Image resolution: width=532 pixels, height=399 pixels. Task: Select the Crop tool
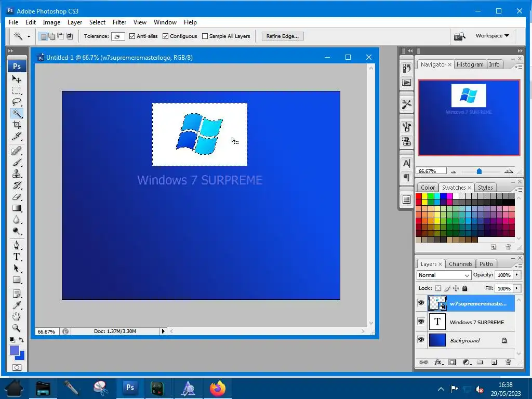pyautogui.click(x=16, y=125)
